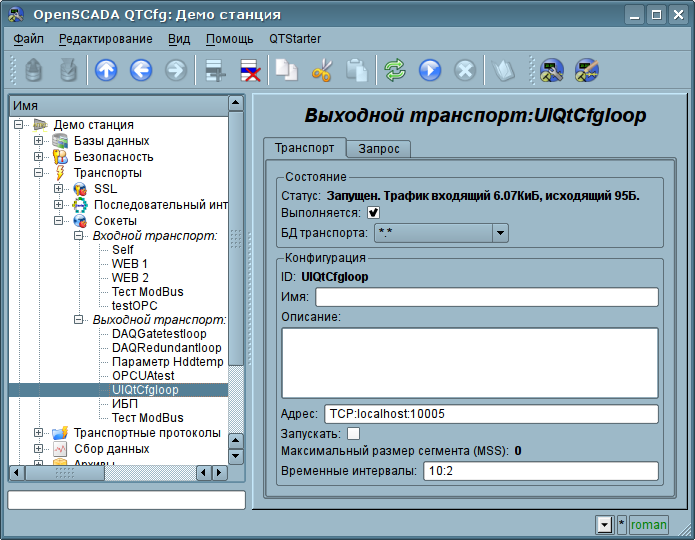
Task: Select the Транспорт tab
Action: pos(305,148)
